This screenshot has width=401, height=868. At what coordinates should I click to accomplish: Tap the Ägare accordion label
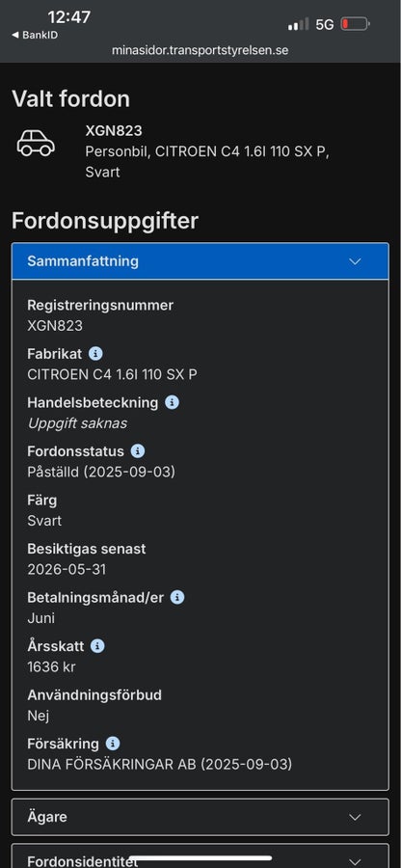tap(47, 817)
